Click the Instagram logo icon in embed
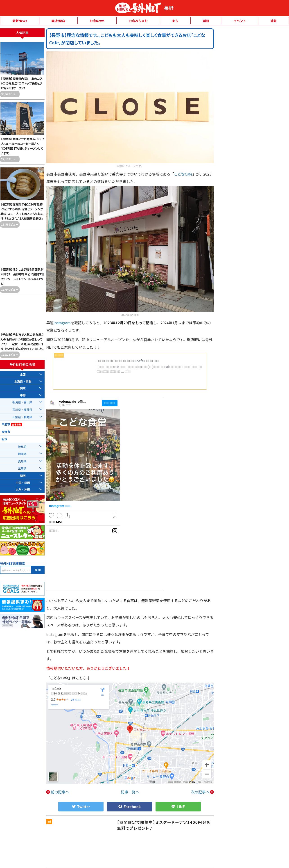 (115, 530)
